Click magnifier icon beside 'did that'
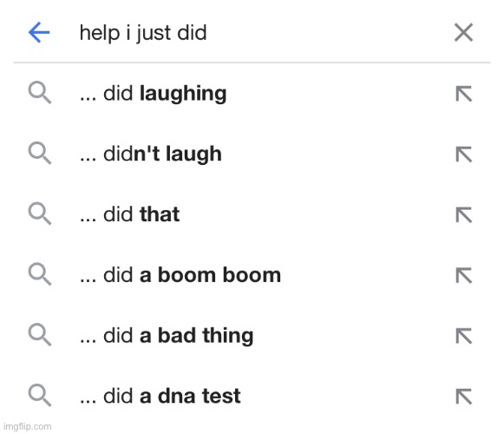The image size is (504, 434). click(x=40, y=214)
